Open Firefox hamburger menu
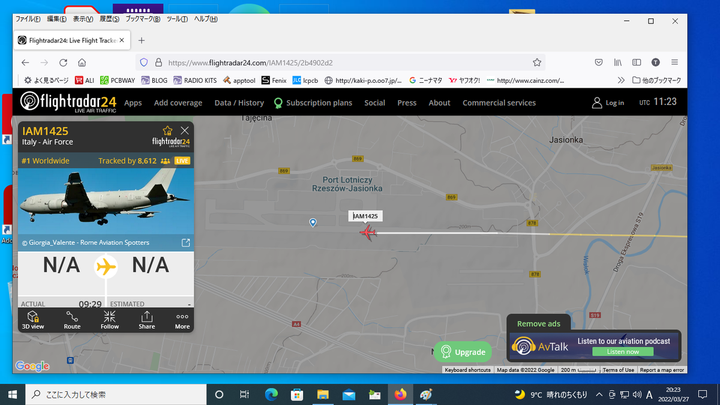Screen dimensions: 720x405 [x=675, y=62]
